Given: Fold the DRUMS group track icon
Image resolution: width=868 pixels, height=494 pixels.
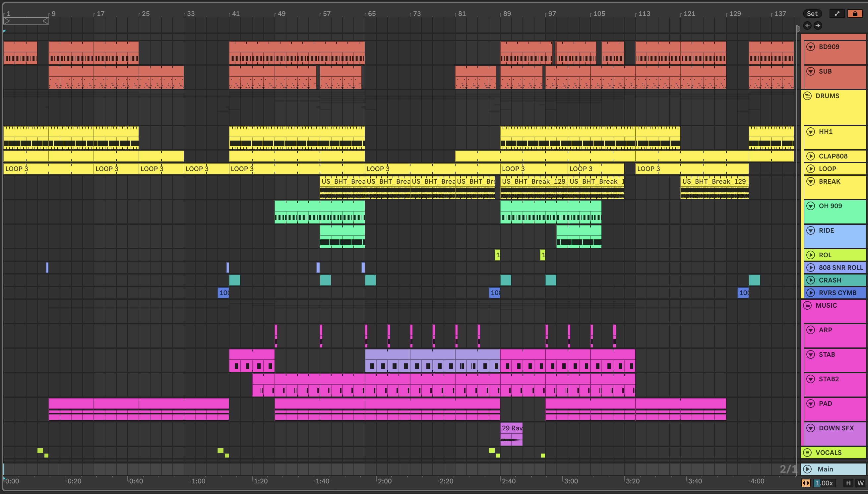Looking at the screenshot, I should click(x=807, y=96).
